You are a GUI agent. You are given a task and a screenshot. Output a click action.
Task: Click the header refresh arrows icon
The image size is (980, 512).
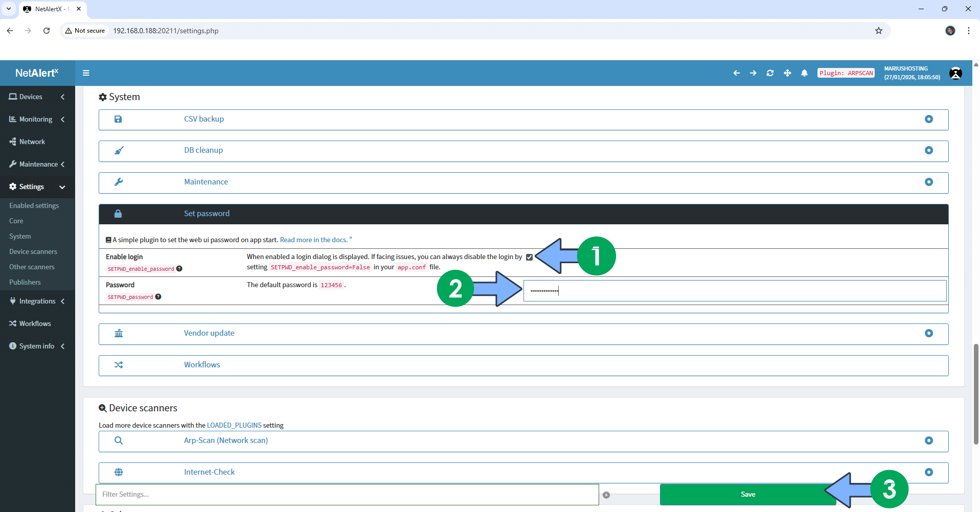click(x=770, y=73)
